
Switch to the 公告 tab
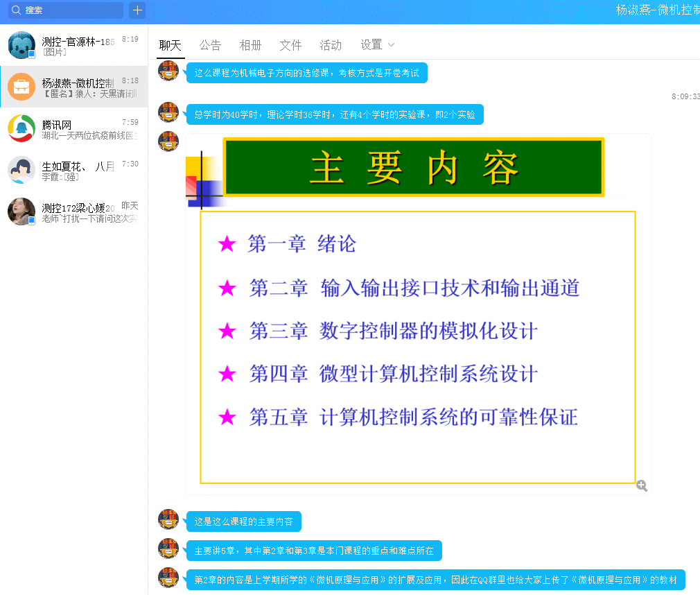click(210, 45)
